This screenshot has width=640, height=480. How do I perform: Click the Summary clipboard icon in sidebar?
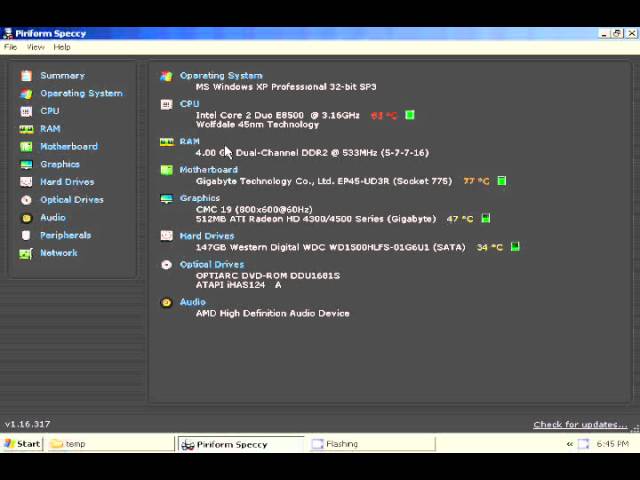(x=26, y=76)
